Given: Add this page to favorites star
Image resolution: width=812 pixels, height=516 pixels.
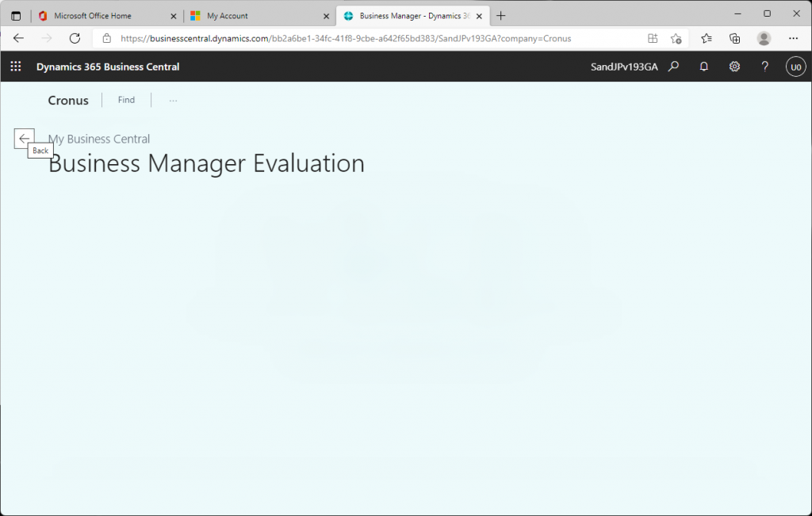Looking at the screenshot, I should pyautogui.click(x=676, y=38).
